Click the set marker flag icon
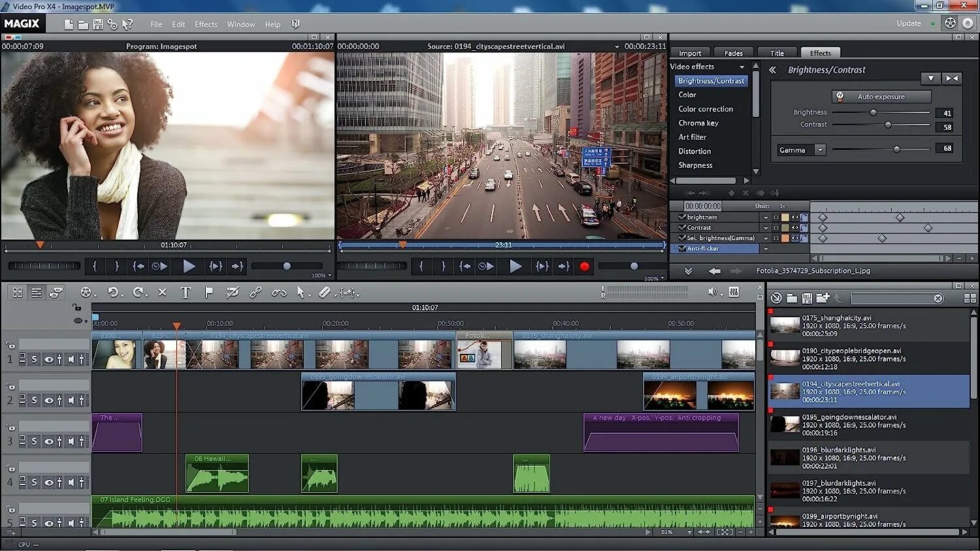This screenshot has height=551, width=980. (x=209, y=292)
